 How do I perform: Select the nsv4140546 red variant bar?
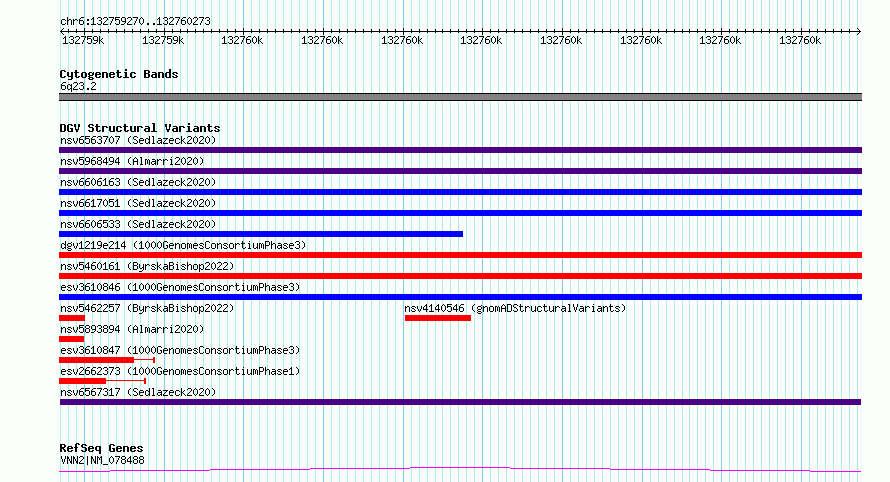[438, 318]
